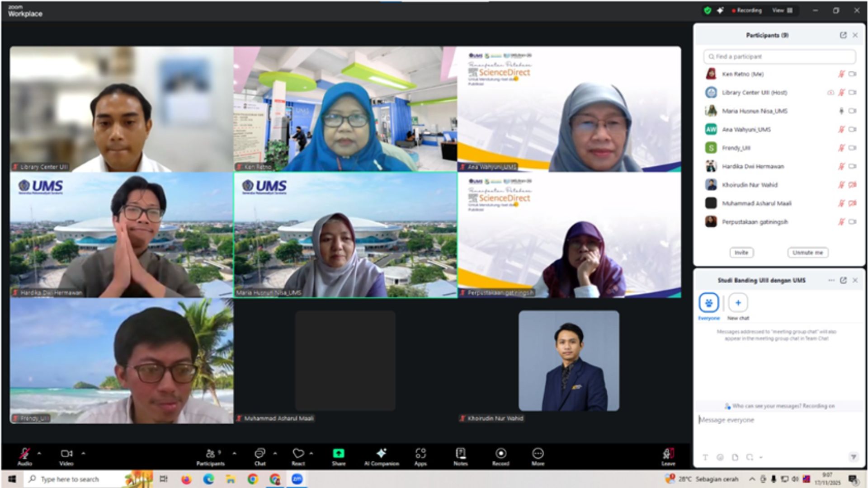
Task: Toggle Ken Retno (Me) microphone icon
Action: point(841,74)
